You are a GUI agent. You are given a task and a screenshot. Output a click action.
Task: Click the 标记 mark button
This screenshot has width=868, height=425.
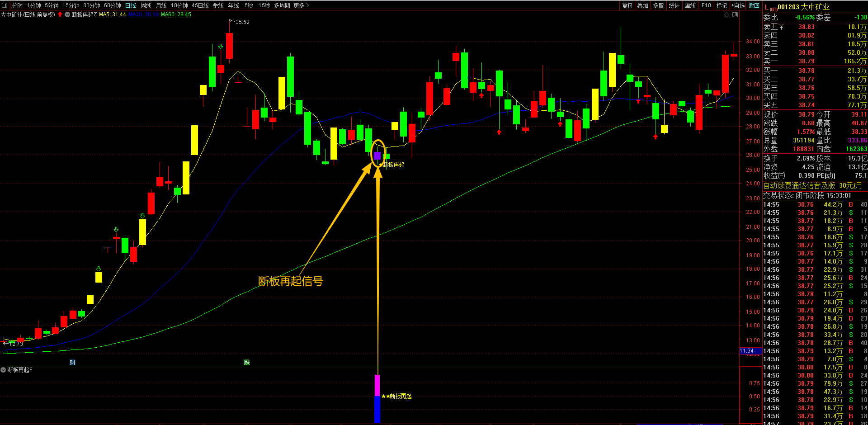722,5
